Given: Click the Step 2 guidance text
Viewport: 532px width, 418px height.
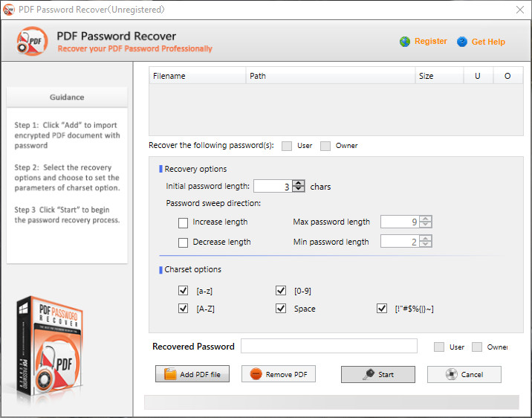Looking at the screenshot, I should tap(67, 178).
